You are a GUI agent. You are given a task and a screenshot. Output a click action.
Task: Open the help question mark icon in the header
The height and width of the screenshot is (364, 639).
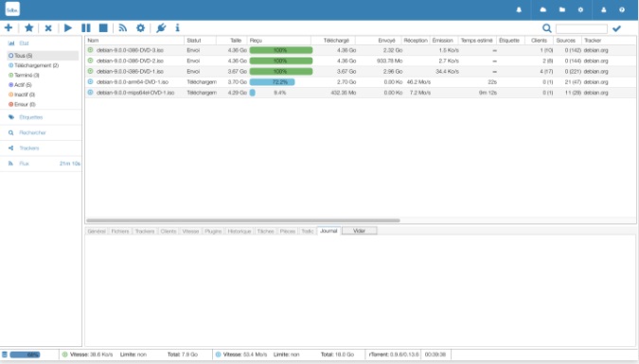(x=622, y=9)
